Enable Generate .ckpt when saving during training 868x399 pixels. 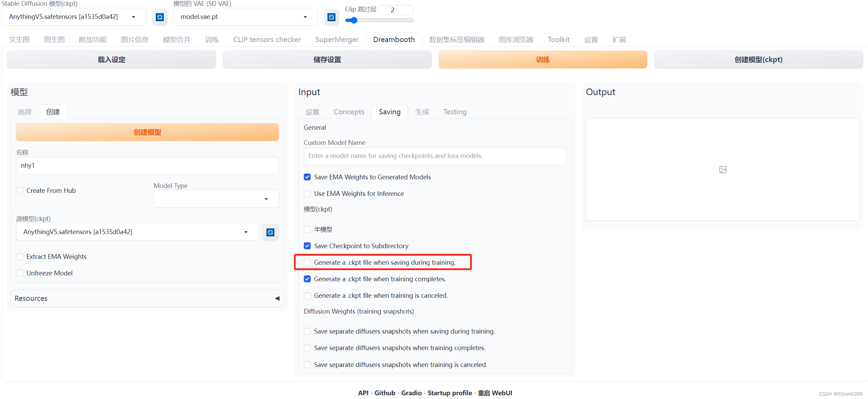pos(307,262)
